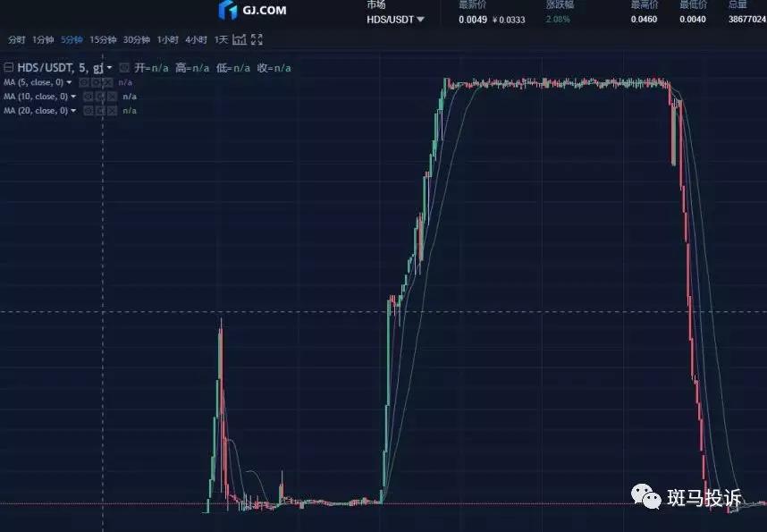Delete the MA (20, close, 0) indicator
The image size is (767, 532).
point(111,111)
